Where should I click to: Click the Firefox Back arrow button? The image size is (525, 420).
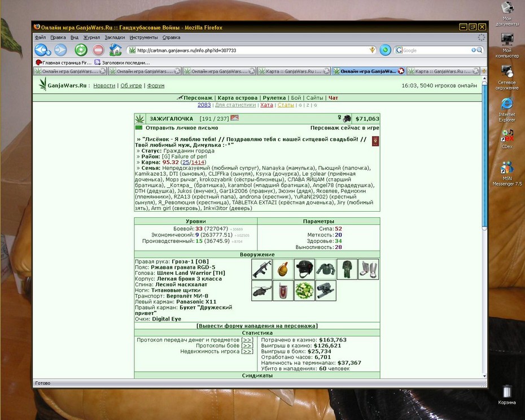click(x=42, y=50)
